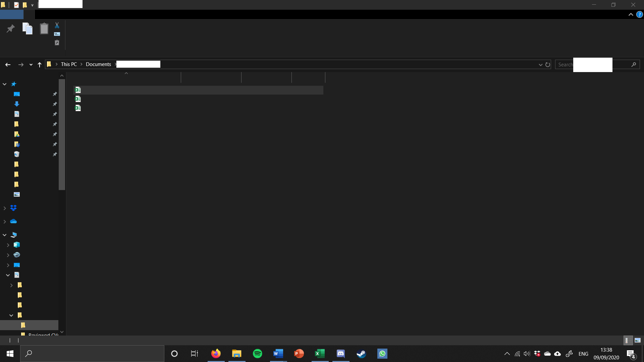This screenshot has width=644, height=362.
Task: Open the Dropbox item in the navigation pane
Action: click(x=13, y=208)
